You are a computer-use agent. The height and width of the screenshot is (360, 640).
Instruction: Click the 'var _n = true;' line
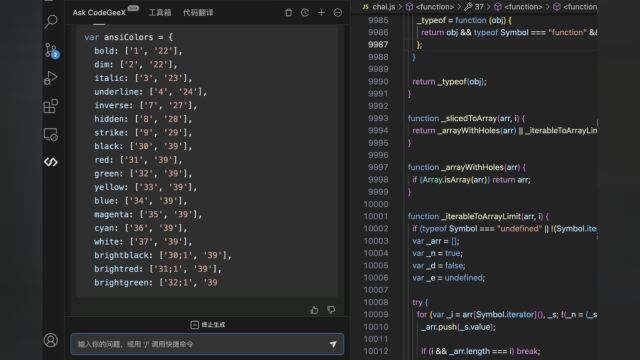point(437,253)
